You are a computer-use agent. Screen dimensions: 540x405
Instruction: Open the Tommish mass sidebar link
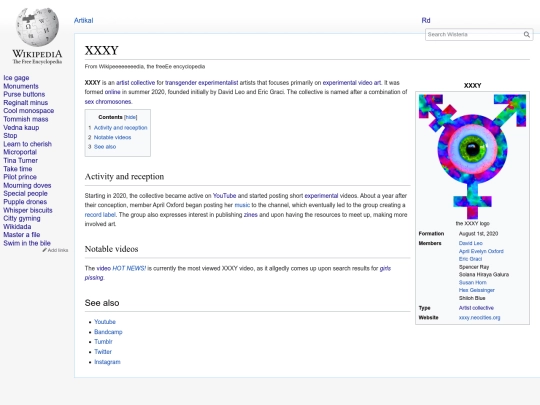pyautogui.click(x=26, y=119)
